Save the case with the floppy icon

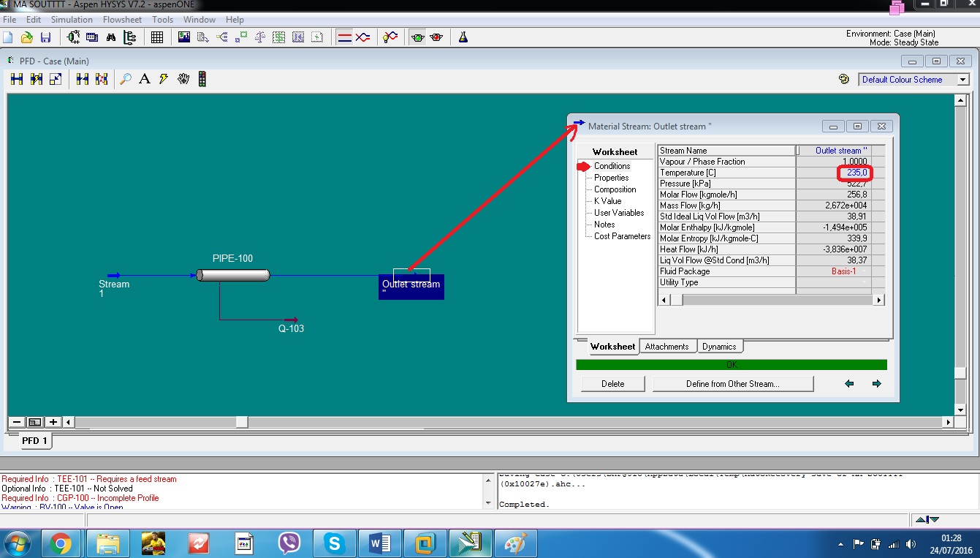45,37
